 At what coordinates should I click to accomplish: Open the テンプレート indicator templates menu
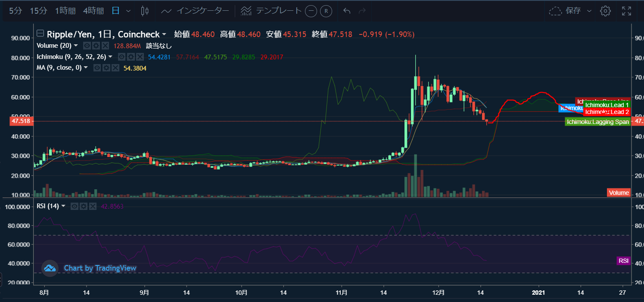pos(271,11)
